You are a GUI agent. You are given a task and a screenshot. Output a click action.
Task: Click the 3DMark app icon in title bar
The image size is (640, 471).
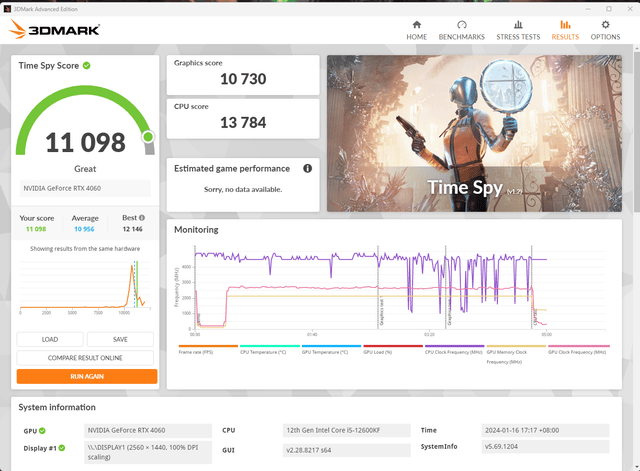tap(7, 9)
